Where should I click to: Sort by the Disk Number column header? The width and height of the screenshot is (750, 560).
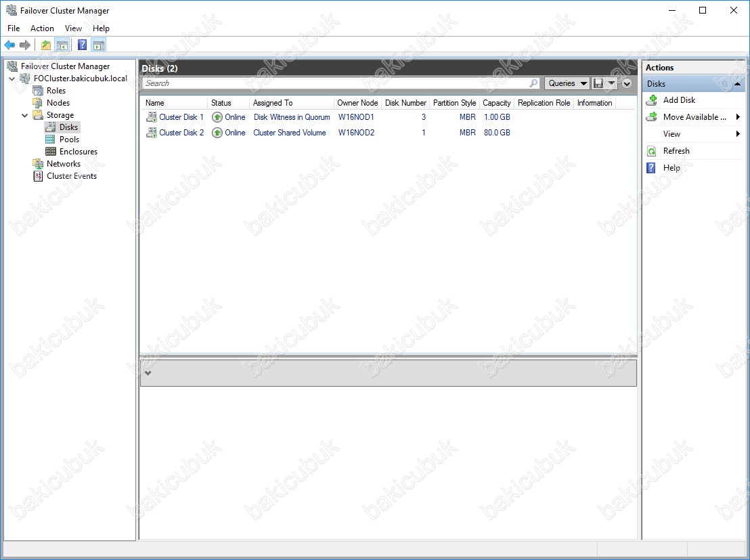pos(405,103)
